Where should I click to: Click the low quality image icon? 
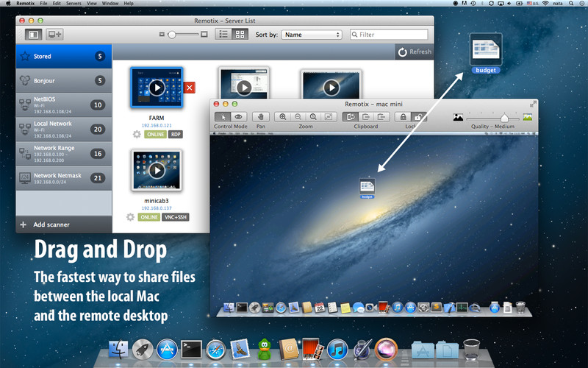[458, 118]
